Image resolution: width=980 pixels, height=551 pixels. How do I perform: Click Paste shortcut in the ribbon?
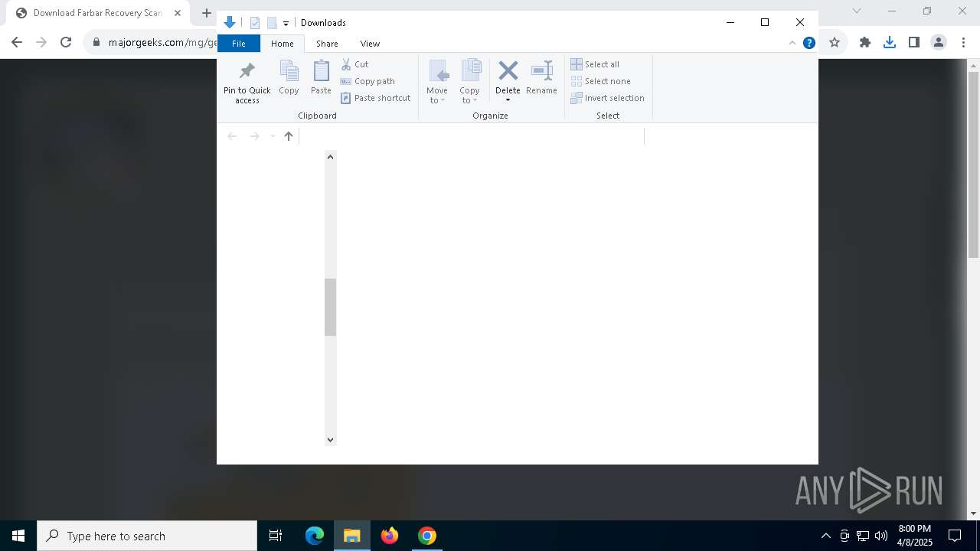[376, 98]
